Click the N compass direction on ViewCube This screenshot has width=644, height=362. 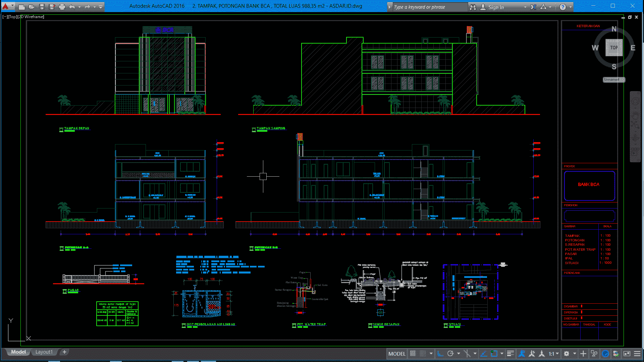(x=614, y=29)
